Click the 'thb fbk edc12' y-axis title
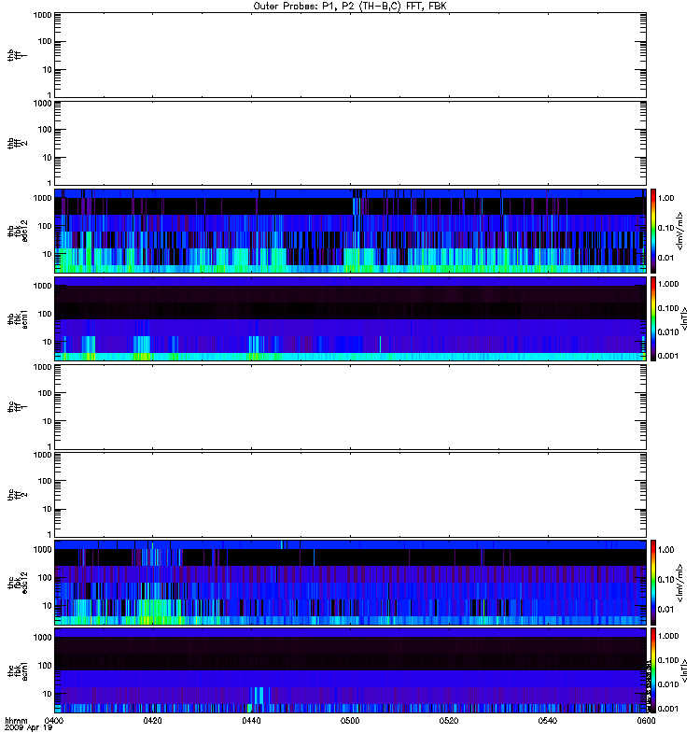The width and height of the screenshot is (700, 747). 18,231
